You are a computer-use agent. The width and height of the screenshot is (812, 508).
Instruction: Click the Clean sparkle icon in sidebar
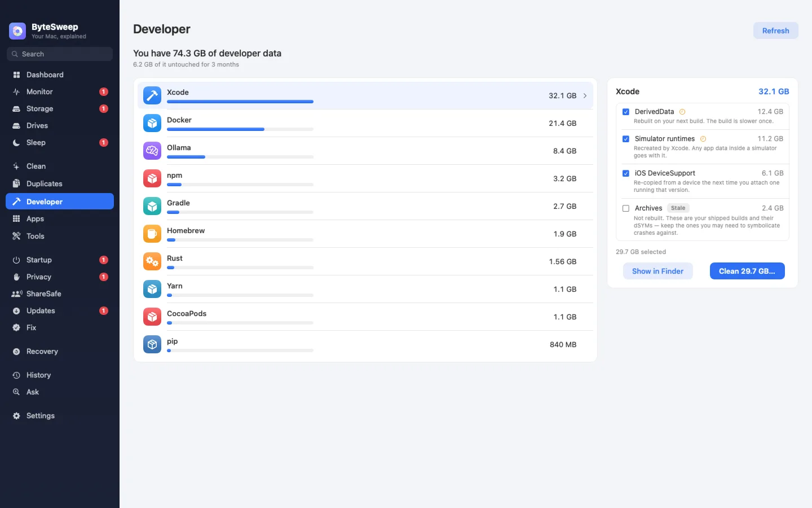pyautogui.click(x=16, y=166)
